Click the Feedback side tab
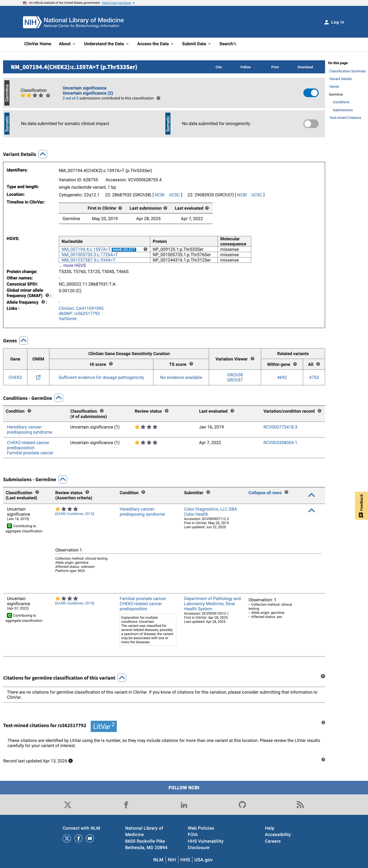Viewport: 368px width, 868px height. 361,505
